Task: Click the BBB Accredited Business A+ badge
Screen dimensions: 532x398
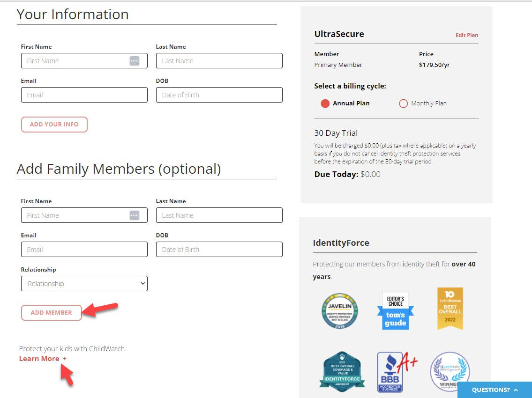Action: (397, 372)
